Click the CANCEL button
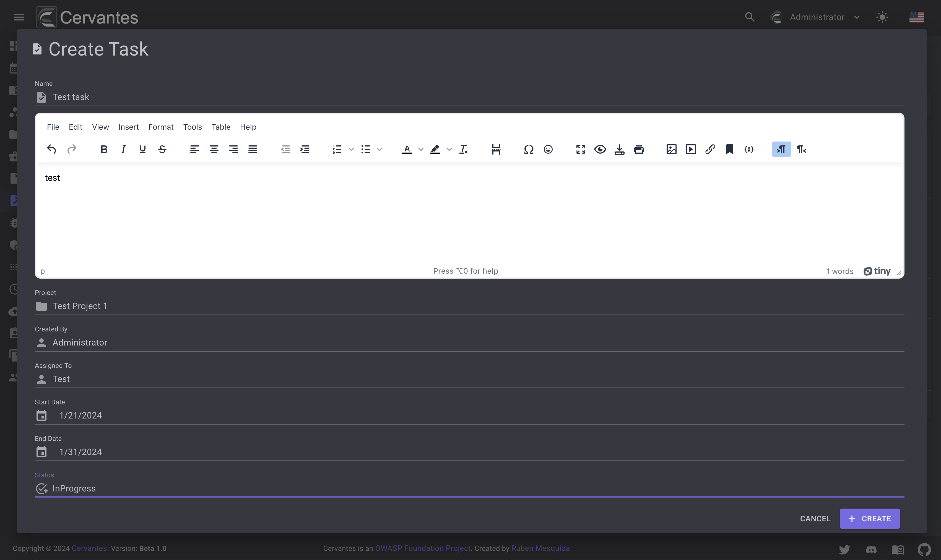Image resolution: width=941 pixels, height=560 pixels. click(x=815, y=519)
